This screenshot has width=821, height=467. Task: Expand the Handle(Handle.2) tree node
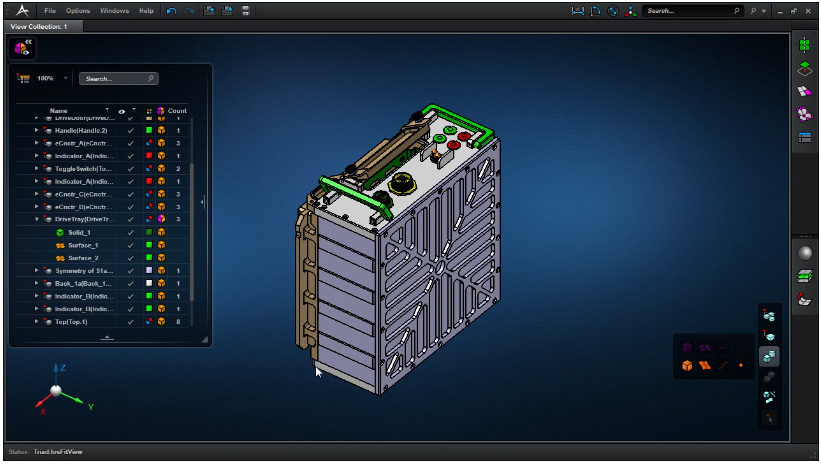pos(36,130)
